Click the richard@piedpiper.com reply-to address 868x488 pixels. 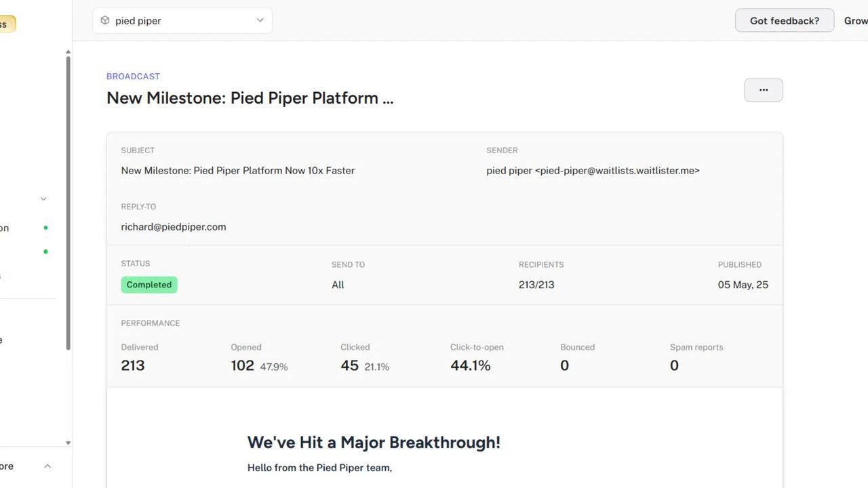(x=174, y=227)
